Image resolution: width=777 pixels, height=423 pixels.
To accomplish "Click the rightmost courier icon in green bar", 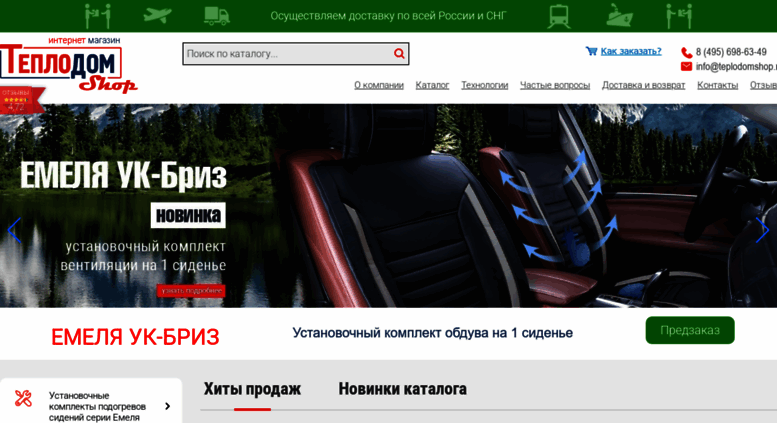I will pos(679,16).
